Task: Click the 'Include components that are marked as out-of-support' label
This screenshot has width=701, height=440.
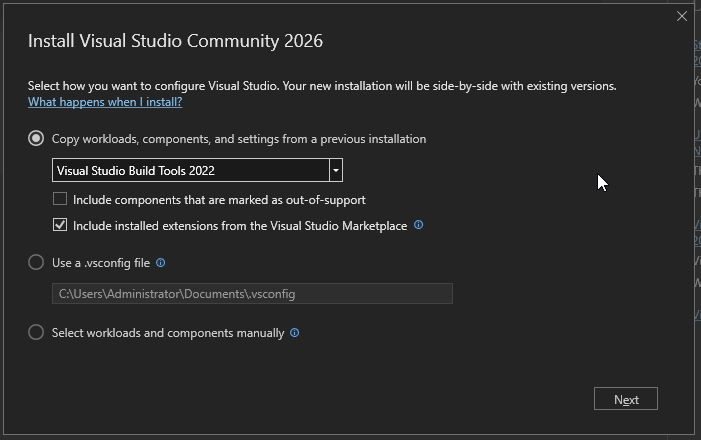Action: coord(219,200)
